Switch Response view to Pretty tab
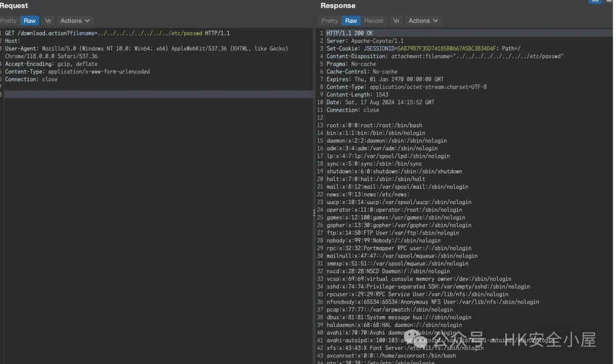616x364 pixels. pos(330,21)
